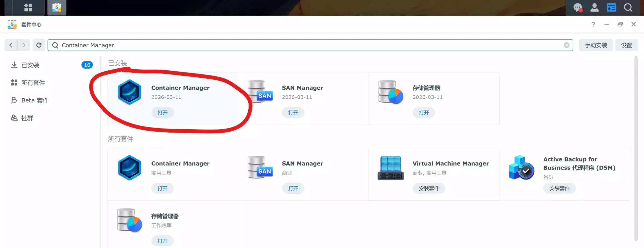Click installed Container Manager title text
This screenshot has height=248, width=644.
[x=180, y=88]
